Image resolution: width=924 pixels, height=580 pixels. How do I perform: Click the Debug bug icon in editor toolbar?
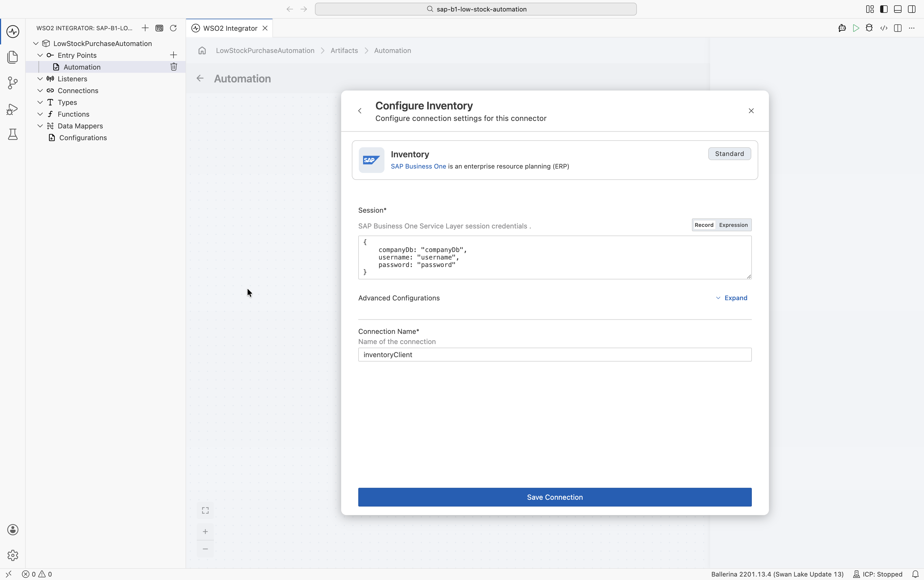pos(869,28)
